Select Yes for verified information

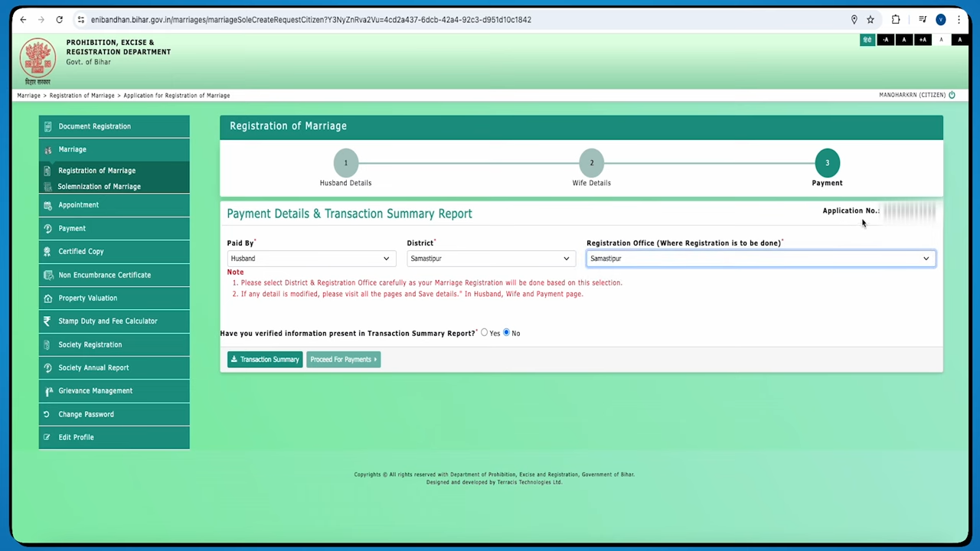(485, 333)
